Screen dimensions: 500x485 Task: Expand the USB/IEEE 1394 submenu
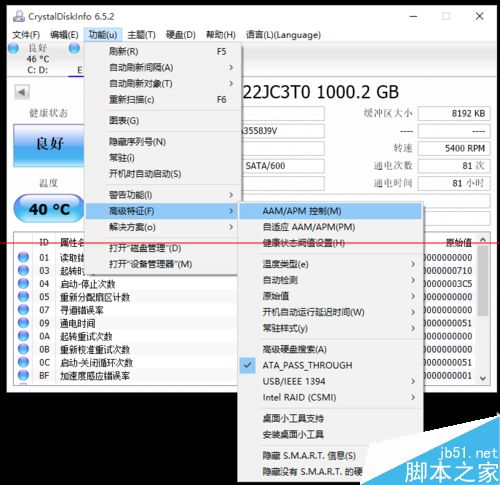330,381
